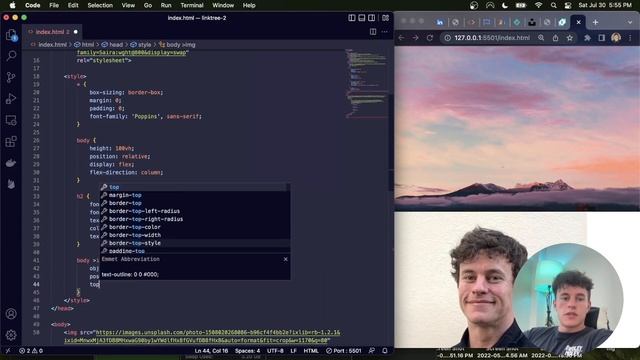Viewport: 640px width, 360px height.
Task: Open LF end-of-line picker
Action: (x=293, y=351)
